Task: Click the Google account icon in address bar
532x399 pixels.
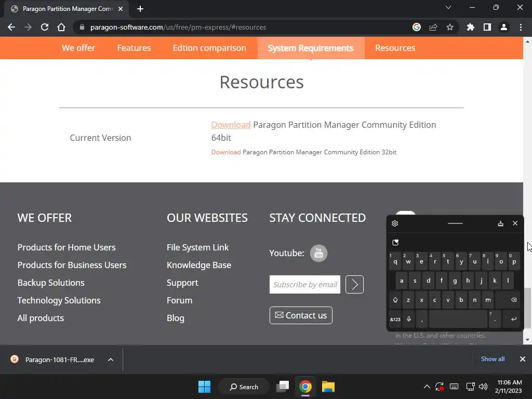Action: point(417,27)
